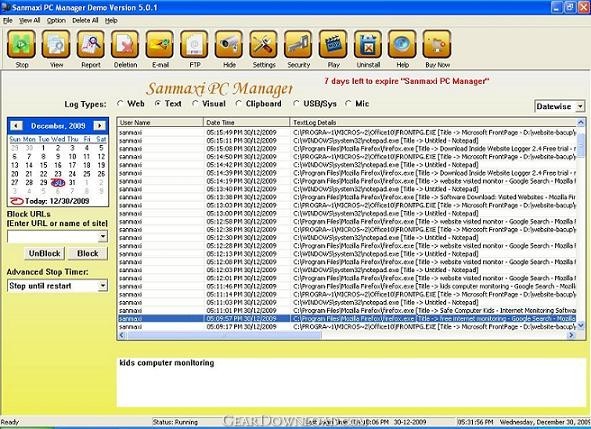Expand the Block URLs combo box arrow
Viewport: 591px width, 429px height.
click(x=103, y=236)
